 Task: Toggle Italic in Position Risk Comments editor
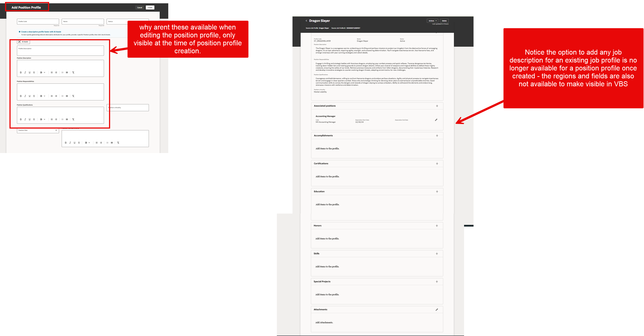coord(70,143)
